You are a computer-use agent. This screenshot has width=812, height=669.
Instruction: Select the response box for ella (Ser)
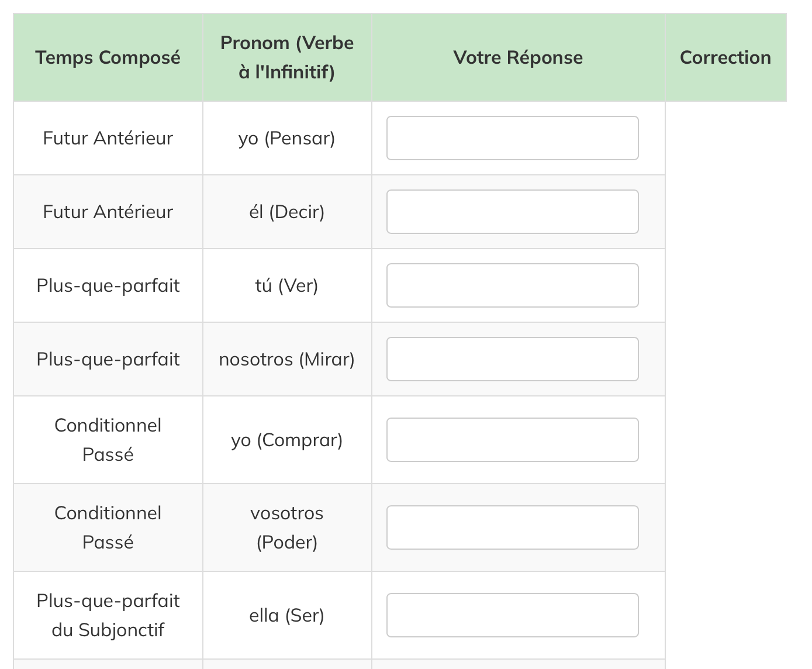click(x=512, y=615)
